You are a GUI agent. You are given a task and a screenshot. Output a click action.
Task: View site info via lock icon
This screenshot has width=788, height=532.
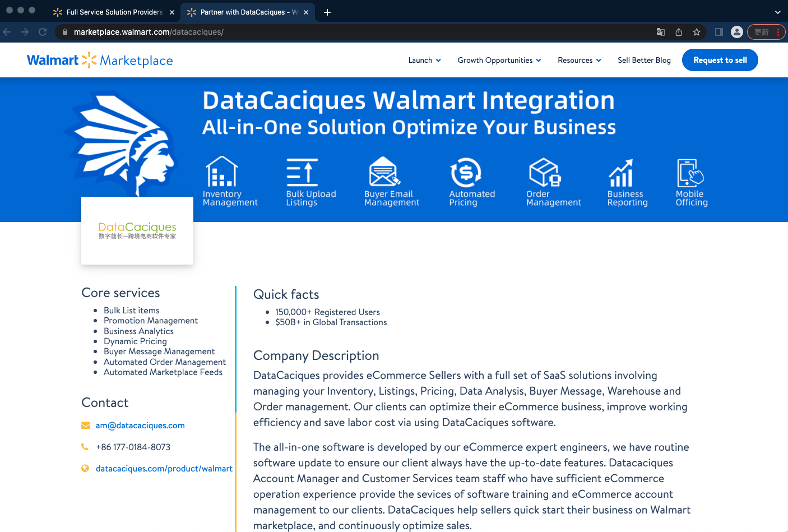pos(65,32)
